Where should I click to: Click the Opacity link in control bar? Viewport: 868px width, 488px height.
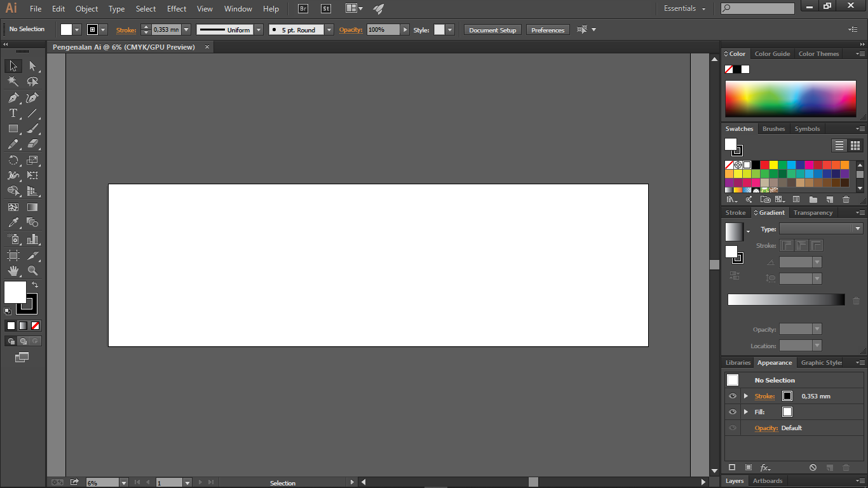coord(350,30)
